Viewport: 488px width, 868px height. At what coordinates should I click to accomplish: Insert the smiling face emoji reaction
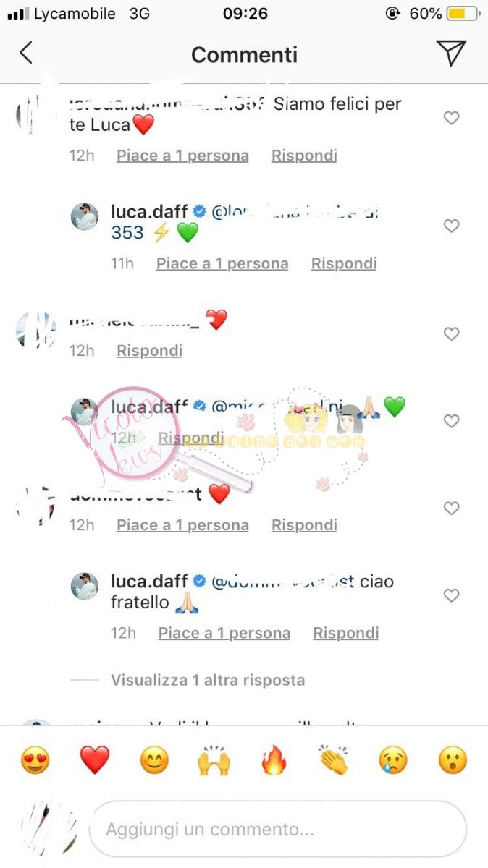(154, 761)
